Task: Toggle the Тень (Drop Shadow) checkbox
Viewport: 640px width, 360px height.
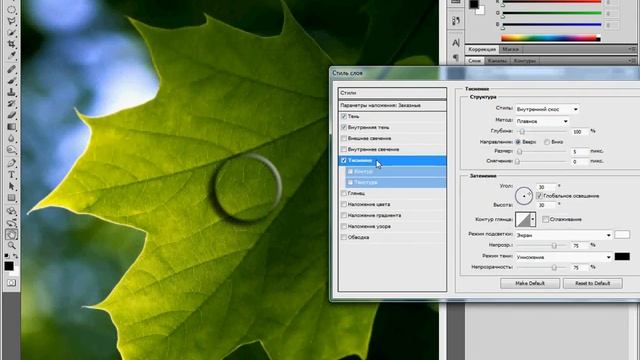Action: pos(344,116)
